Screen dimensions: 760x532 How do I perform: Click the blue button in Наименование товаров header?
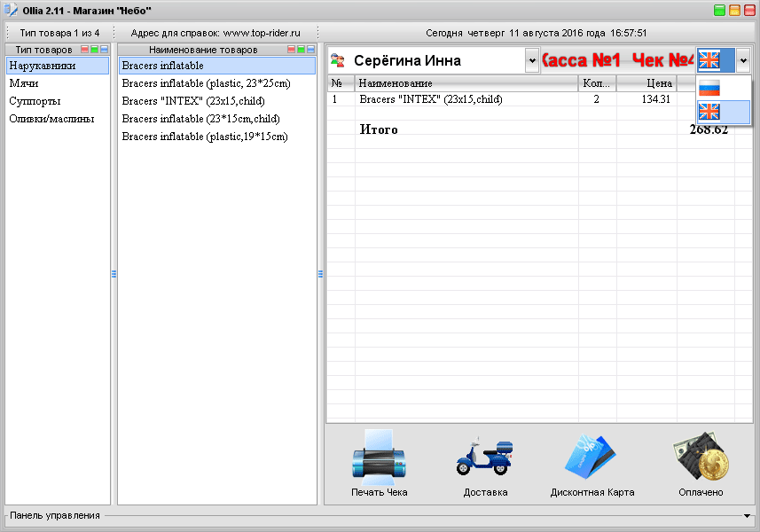[x=310, y=50]
